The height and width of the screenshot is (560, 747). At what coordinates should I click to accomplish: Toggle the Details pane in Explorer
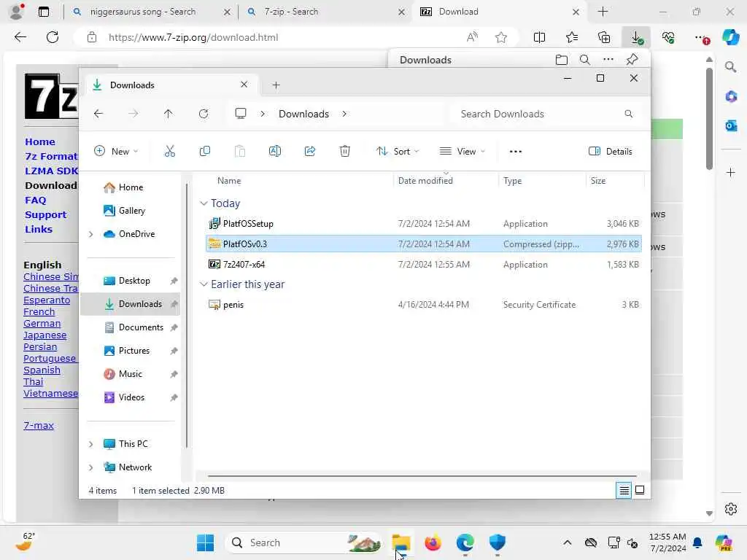click(x=611, y=152)
